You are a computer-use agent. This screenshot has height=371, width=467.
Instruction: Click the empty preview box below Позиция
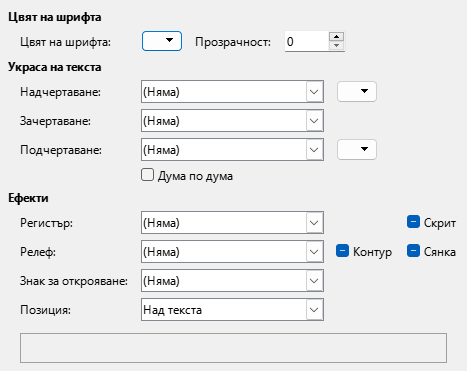233,348
